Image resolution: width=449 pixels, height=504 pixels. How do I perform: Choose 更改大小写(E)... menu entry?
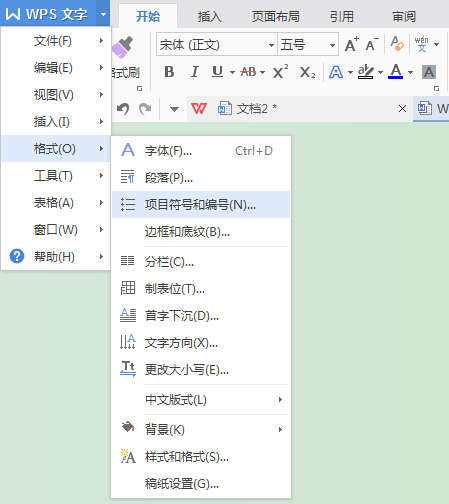pyautogui.click(x=201, y=370)
